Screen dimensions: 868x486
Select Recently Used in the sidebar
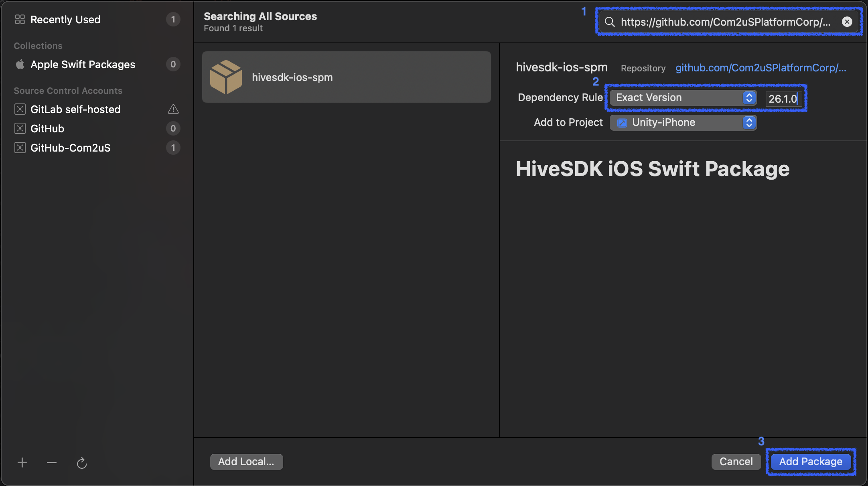pos(65,19)
